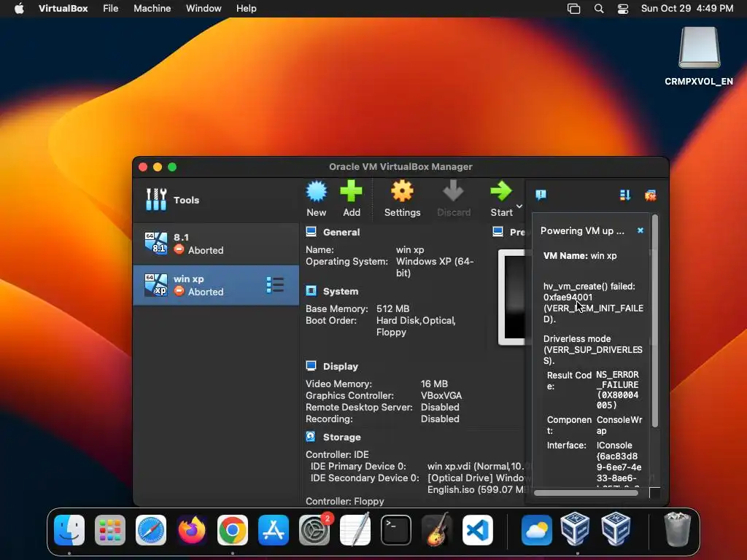Open Firefox from the dock
Image resolution: width=747 pixels, height=560 pixels.
click(x=192, y=530)
